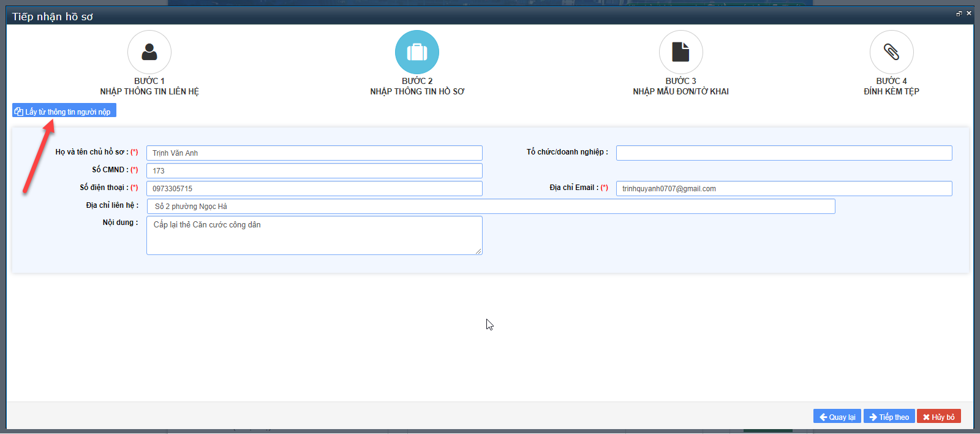This screenshot has width=980, height=434.
Task: Click the 'Họ và tên chủ hồ sơ' field
Action: (314, 153)
